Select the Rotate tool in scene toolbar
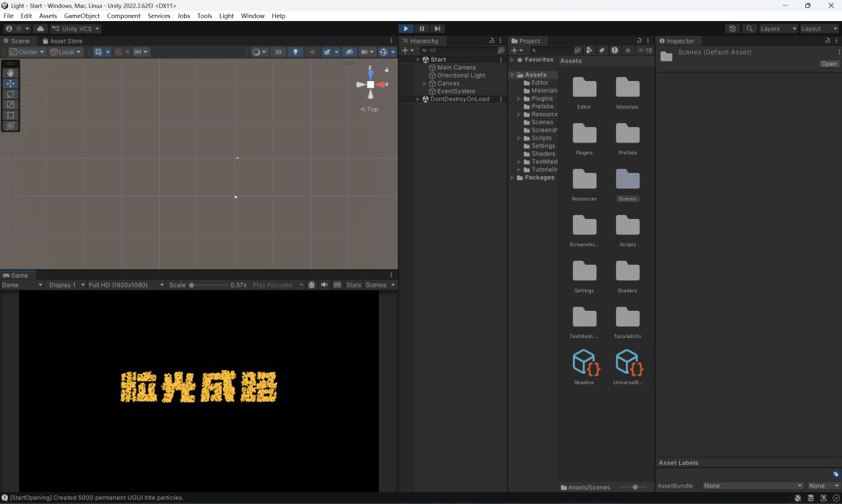Image resolution: width=842 pixels, height=504 pixels. (x=10, y=94)
